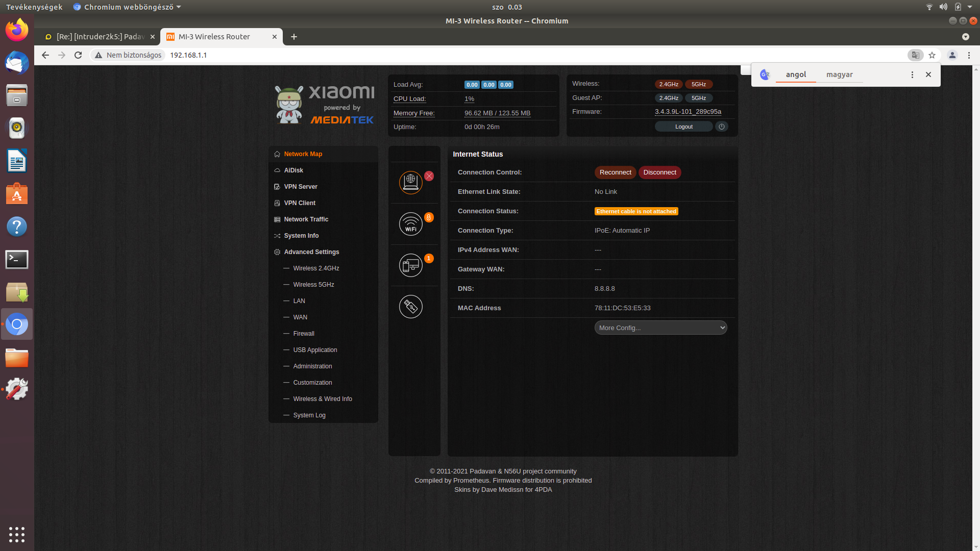
Task: Open Administration settings
Action: (312, 366)
